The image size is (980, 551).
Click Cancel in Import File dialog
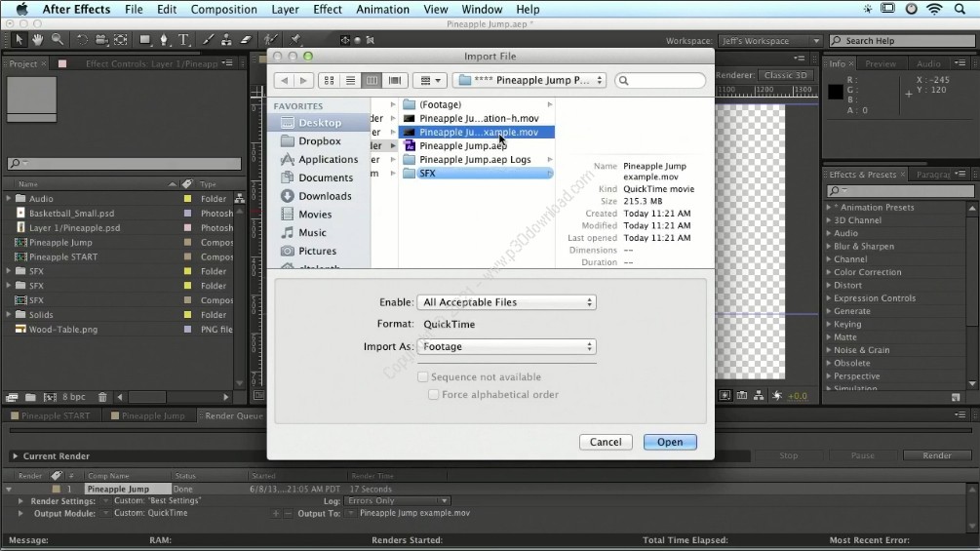click(606, 442)
